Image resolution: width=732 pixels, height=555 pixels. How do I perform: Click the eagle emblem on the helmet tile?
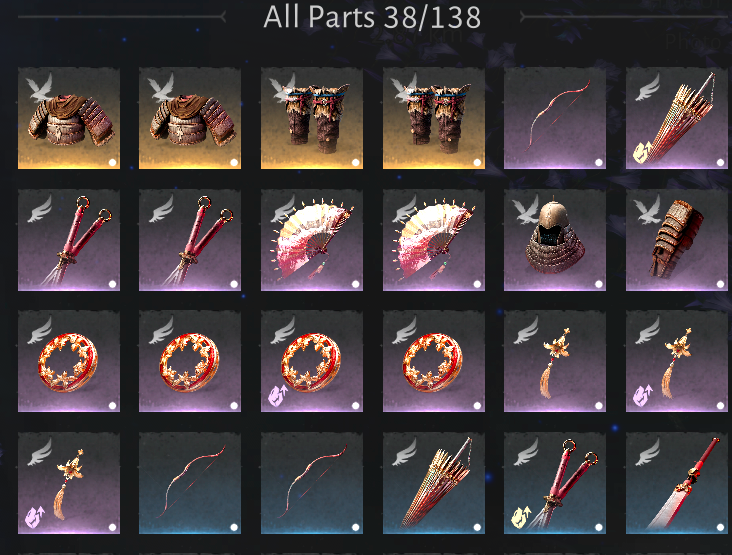[525, 211]
